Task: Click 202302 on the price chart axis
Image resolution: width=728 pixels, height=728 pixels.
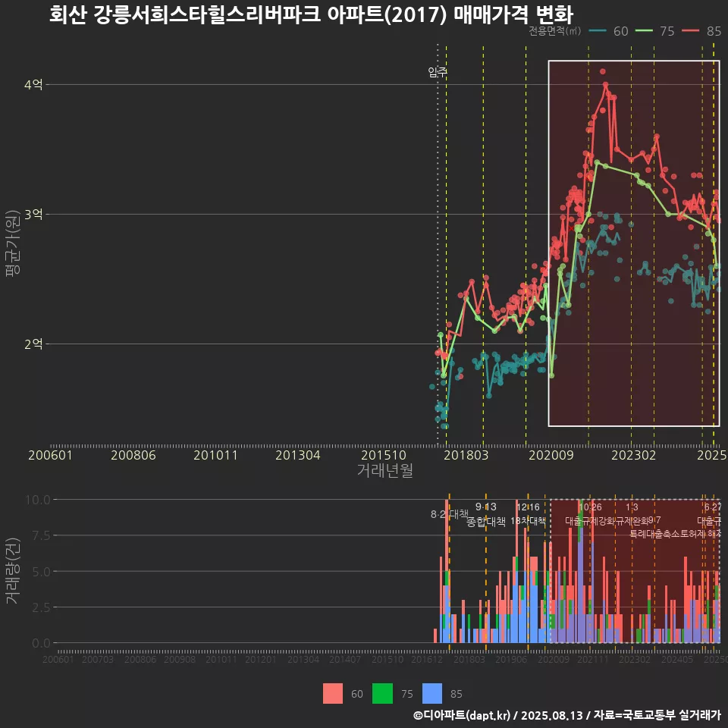Action: pos(634,455)
